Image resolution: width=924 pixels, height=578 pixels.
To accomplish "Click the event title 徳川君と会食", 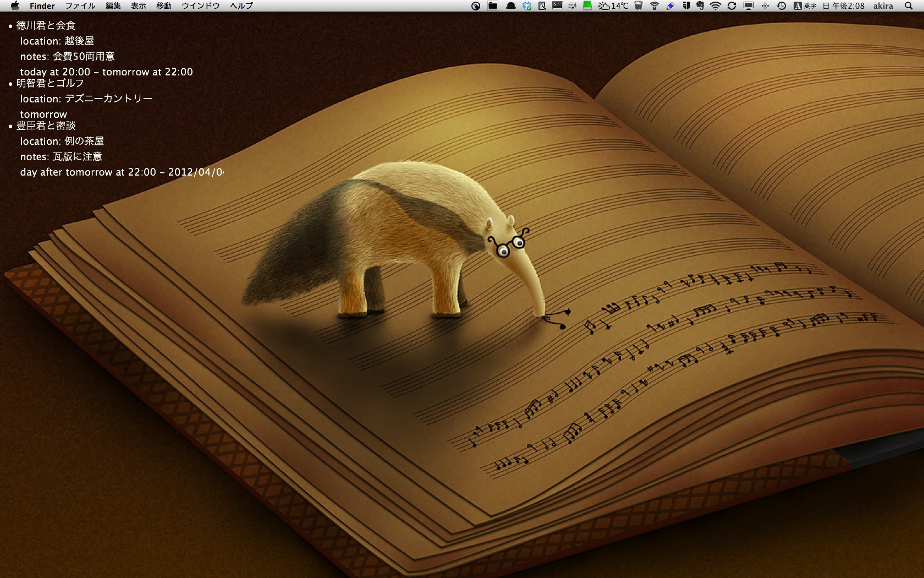I will point(46,25).
